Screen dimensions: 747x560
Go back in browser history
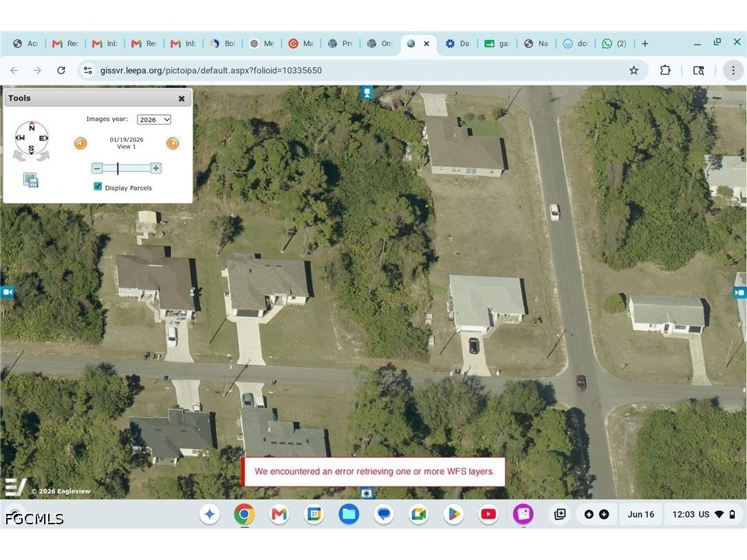coord(14,71)
